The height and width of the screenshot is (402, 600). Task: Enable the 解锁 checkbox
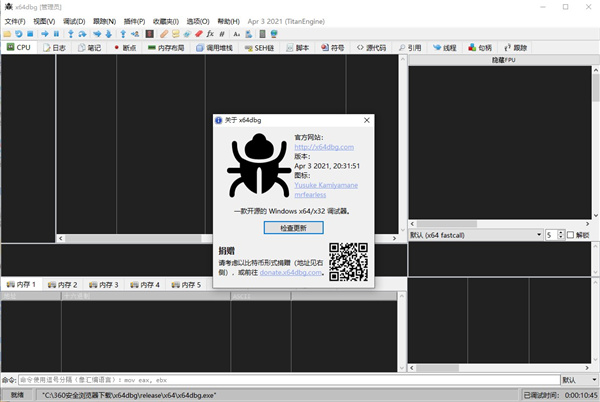point(571,235)
